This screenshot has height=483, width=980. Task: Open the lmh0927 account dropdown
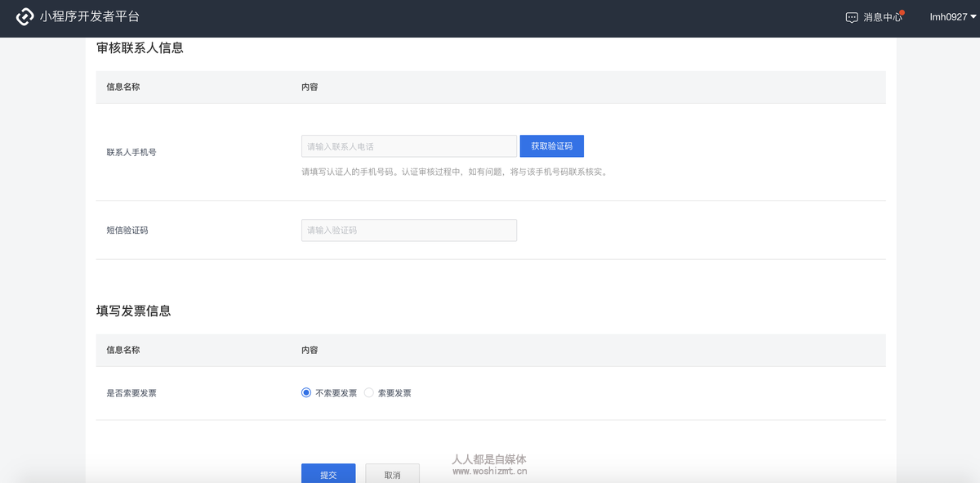pos(953,17)
